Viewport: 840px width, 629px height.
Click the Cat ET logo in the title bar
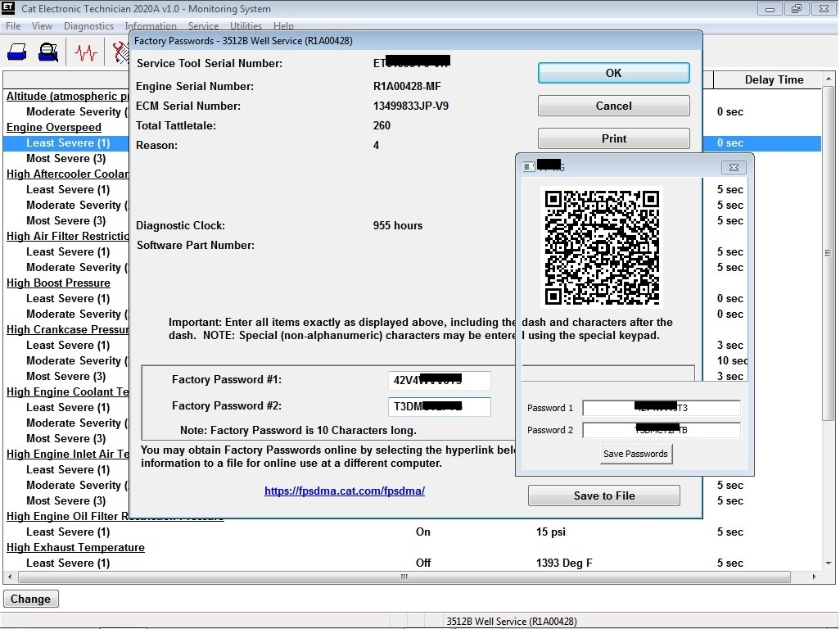click(7, 8)
